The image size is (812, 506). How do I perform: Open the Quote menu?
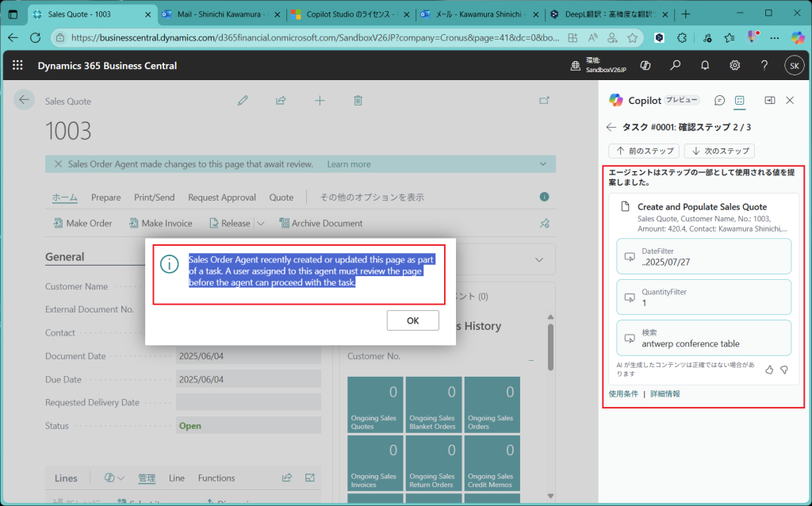(282, 197)
